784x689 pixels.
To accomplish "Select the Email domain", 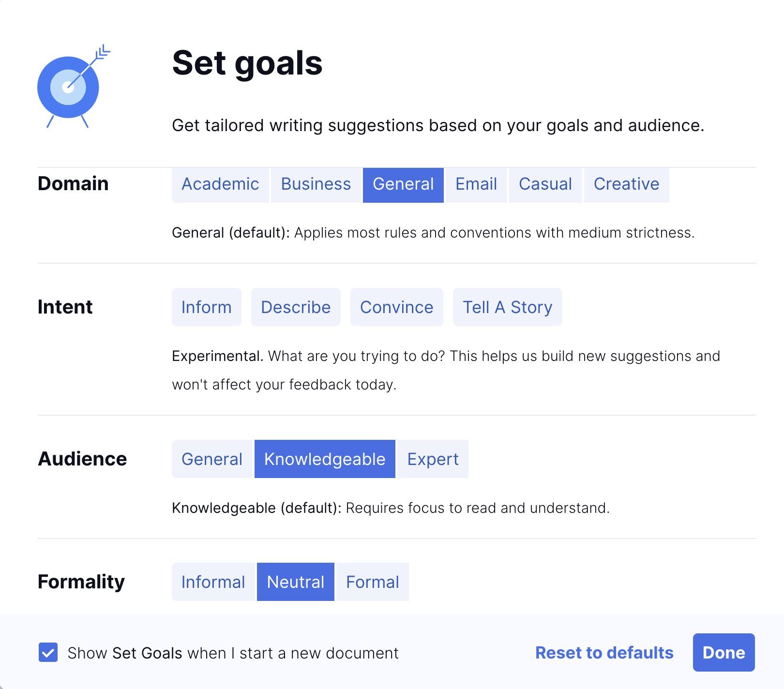I will (476, 184).
